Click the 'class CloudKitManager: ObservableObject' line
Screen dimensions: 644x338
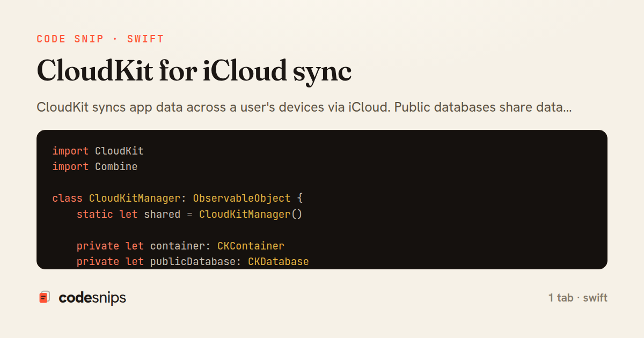click(x=178, y=198)
